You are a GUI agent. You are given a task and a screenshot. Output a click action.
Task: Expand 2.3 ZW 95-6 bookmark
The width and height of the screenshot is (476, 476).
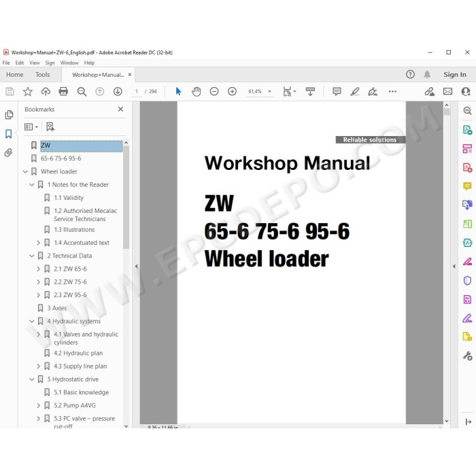coord(38,294)
